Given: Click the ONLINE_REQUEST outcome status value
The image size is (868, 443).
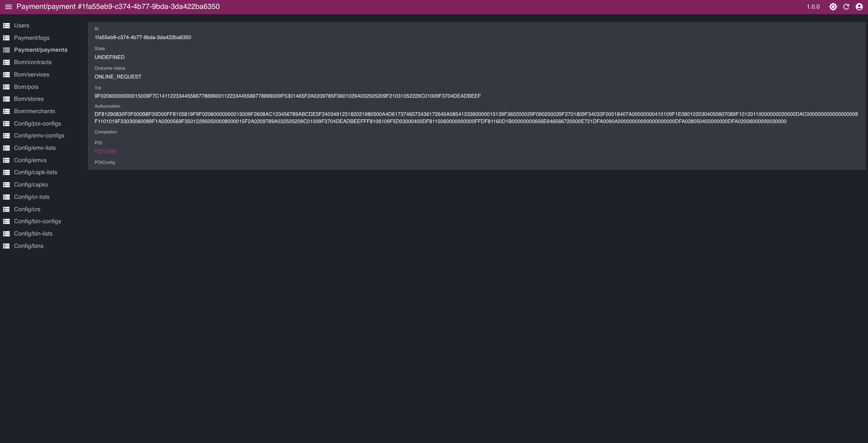Looking at the screenshot, I should point(118,77).
